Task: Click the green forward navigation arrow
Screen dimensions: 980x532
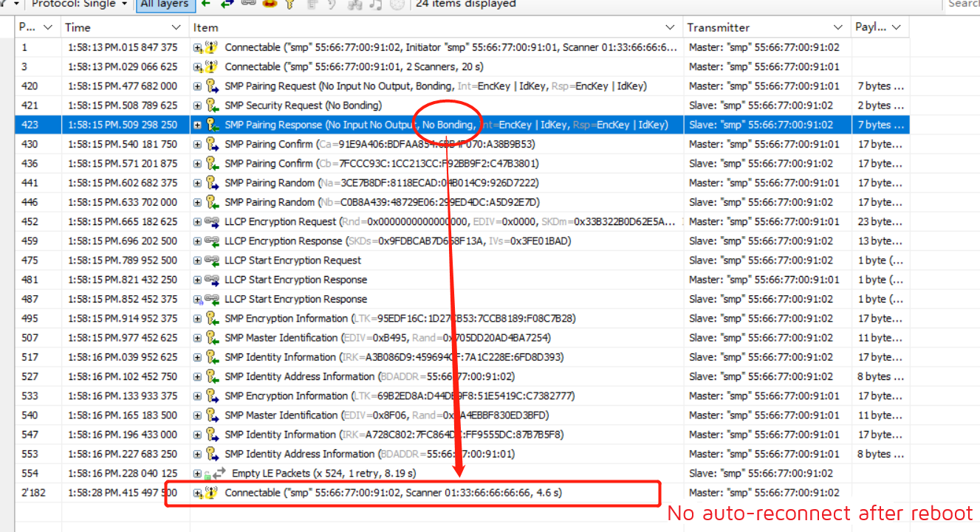Action: click(226, 4)
